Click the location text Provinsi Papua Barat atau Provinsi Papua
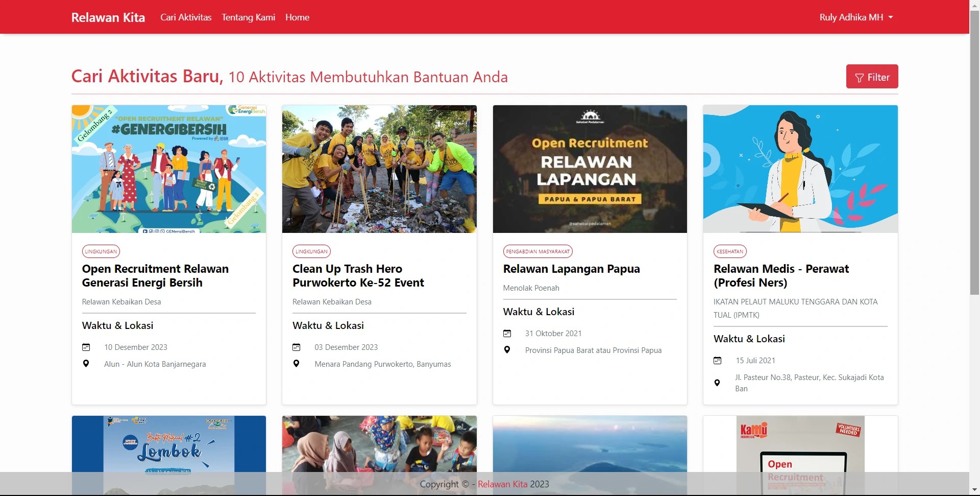Image resolution: width=980 pixels, height=496 pixels. (x=593, y=350)
